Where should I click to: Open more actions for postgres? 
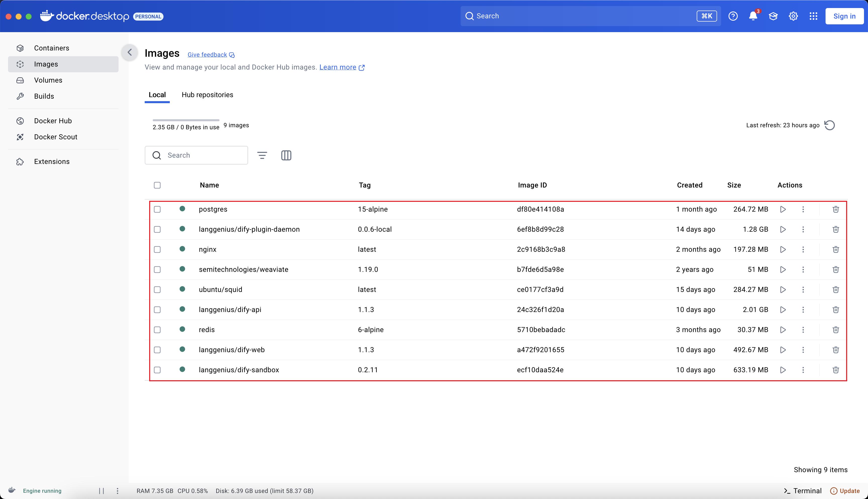pos(803,209)
